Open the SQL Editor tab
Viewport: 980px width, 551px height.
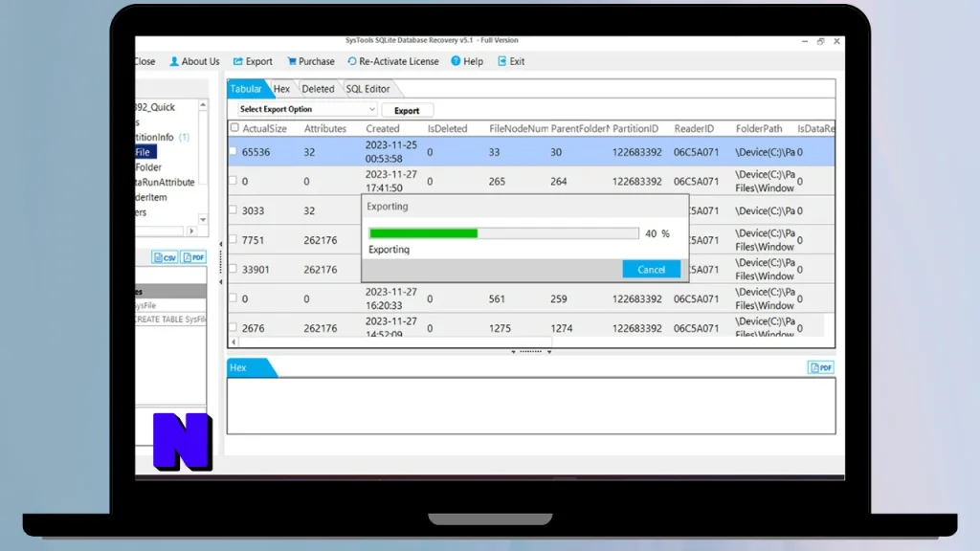click(x=367, y=89)
